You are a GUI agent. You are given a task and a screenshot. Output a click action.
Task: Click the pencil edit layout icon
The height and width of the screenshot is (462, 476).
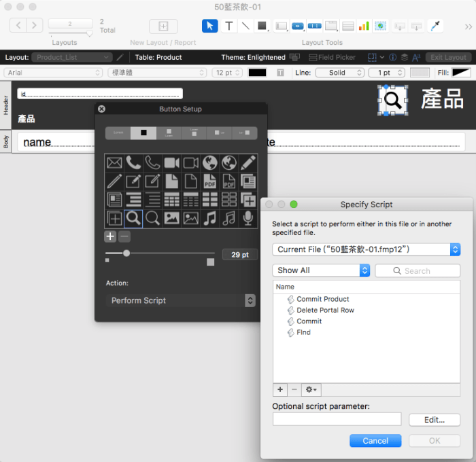(x=120, y=58)
